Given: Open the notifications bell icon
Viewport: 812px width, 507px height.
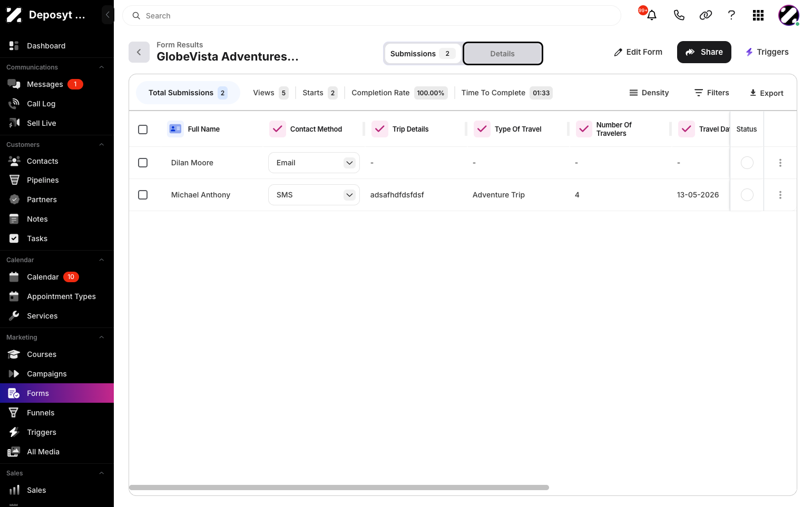Looking at the screenshot, I should click(651, 15).
